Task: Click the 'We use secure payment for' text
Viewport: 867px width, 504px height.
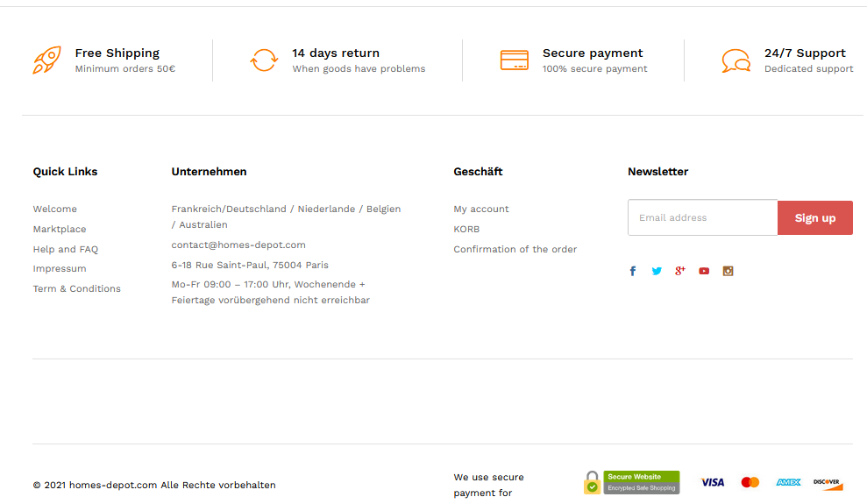Action: click(x=488, y=485)
